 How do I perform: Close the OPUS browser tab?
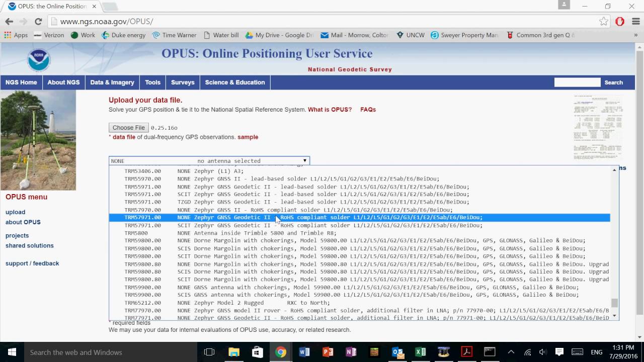coord(94,7)
